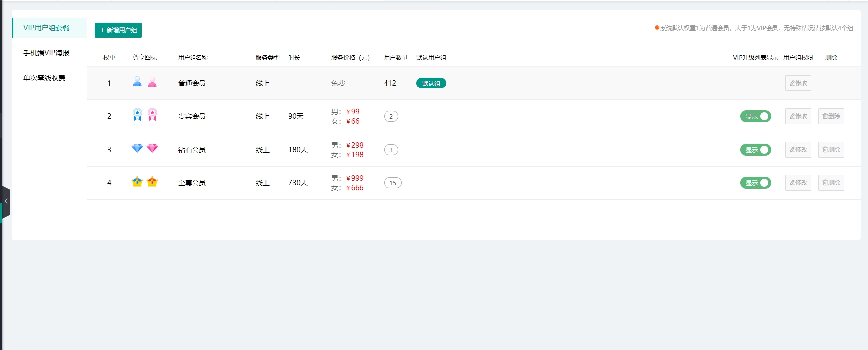868x350 pixels.
Task: Click the 尊享图标 column header
Action: (x=145, y=58)
